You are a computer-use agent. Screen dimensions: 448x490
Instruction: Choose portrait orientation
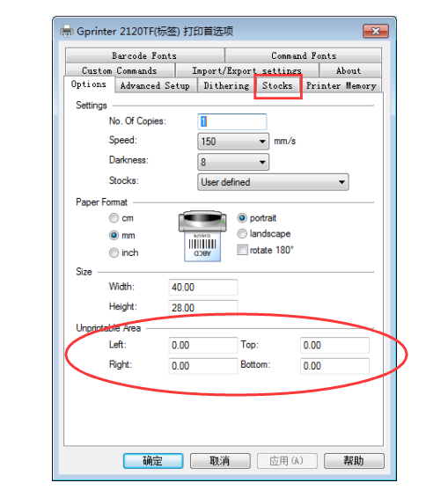[242, 218]
